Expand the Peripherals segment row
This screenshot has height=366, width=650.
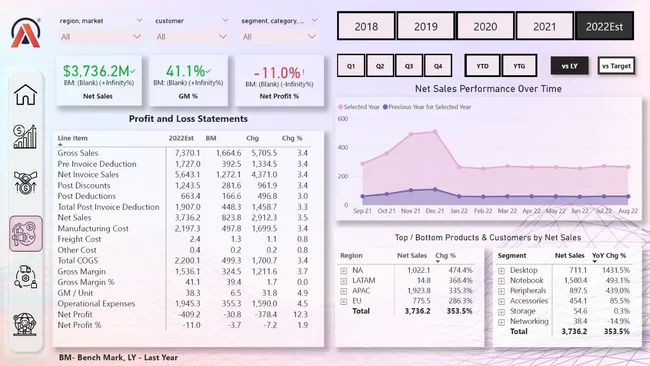pos(501,291)
